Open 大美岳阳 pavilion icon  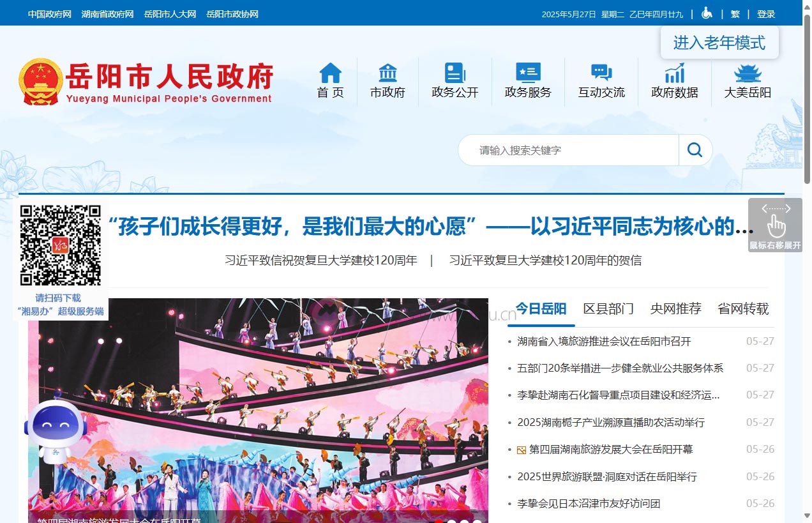tap(748, 73)
